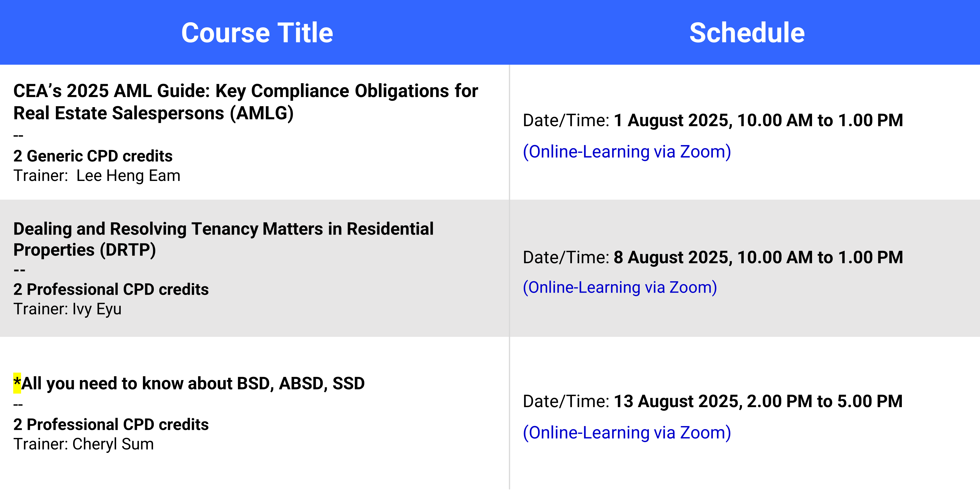The width and height of the screenshot is (980, 490).
Task: Select the Dealing and Resolving Tenancy Matters title
Action: coord(223,239)
